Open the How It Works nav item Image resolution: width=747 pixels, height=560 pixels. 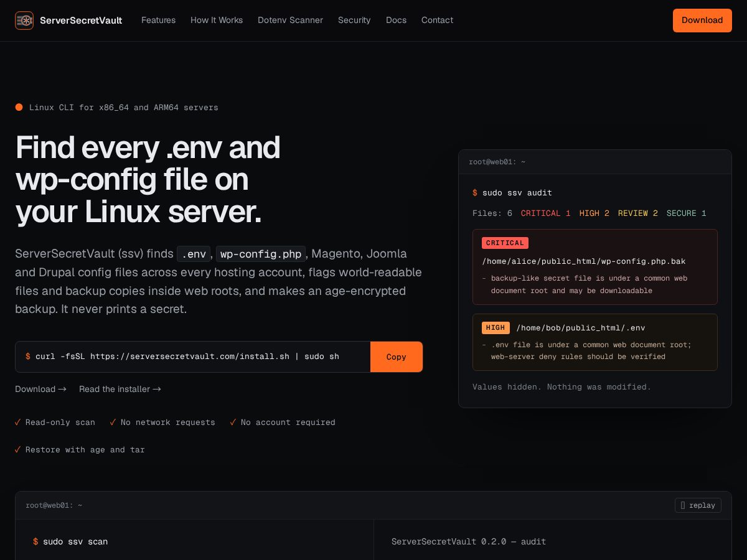[217, 21]
